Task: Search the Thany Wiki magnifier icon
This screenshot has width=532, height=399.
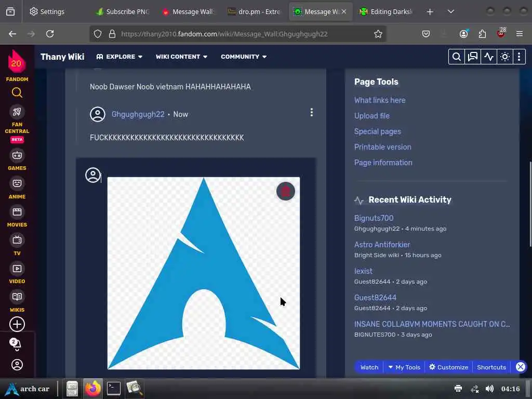Action: click(456, 57)
